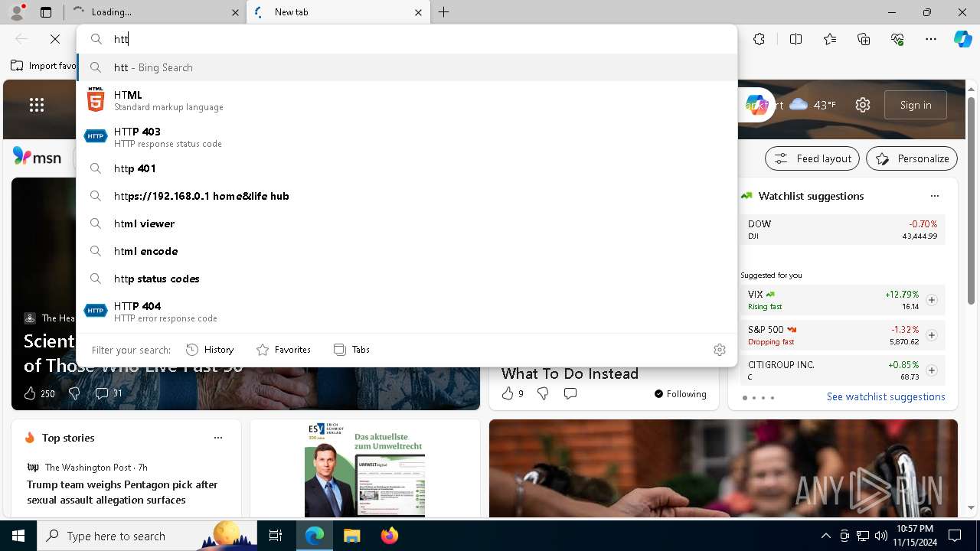Viewport: 980px width, 551px height.
Task: Open Windows Start menu
Action: pos(18,536)
